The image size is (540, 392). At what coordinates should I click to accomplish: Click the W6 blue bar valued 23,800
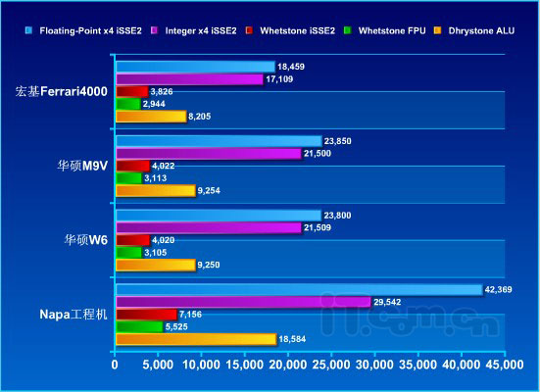[x=219, y=216]
